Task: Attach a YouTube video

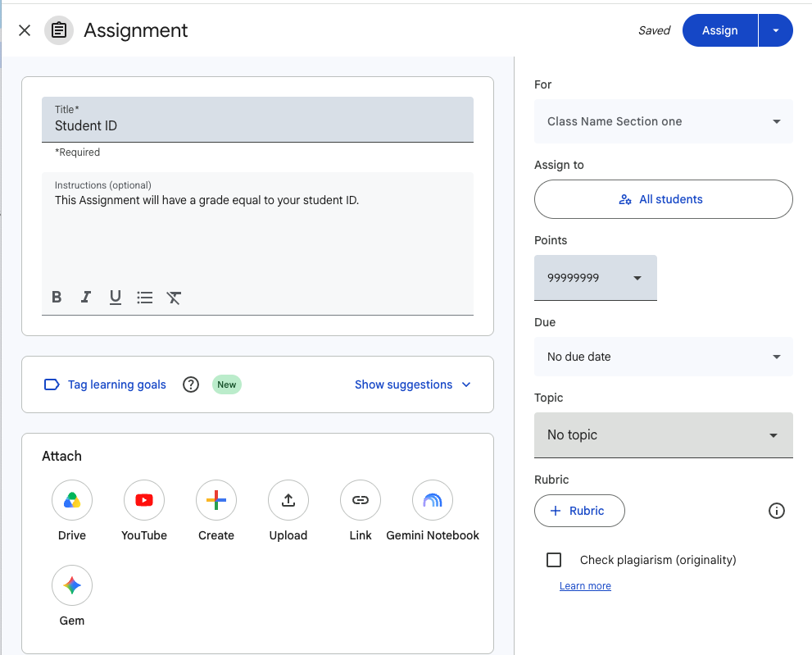Action: point(144,500)
